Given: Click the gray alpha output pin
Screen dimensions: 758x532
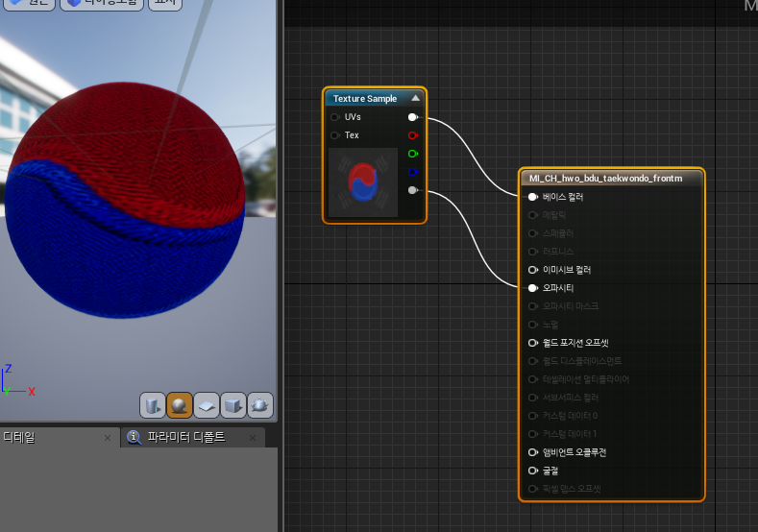Looking at the screenshot, I should point(412,190).
